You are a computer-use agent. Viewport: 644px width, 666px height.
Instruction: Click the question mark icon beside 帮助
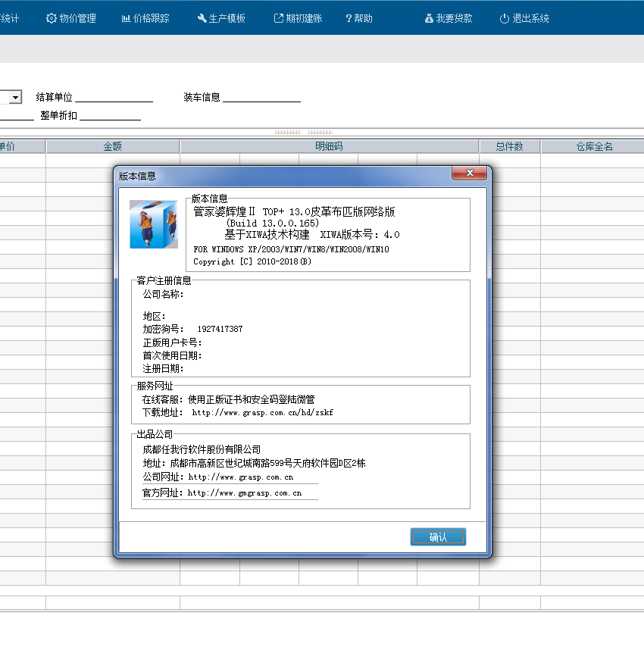click(349, 18)
